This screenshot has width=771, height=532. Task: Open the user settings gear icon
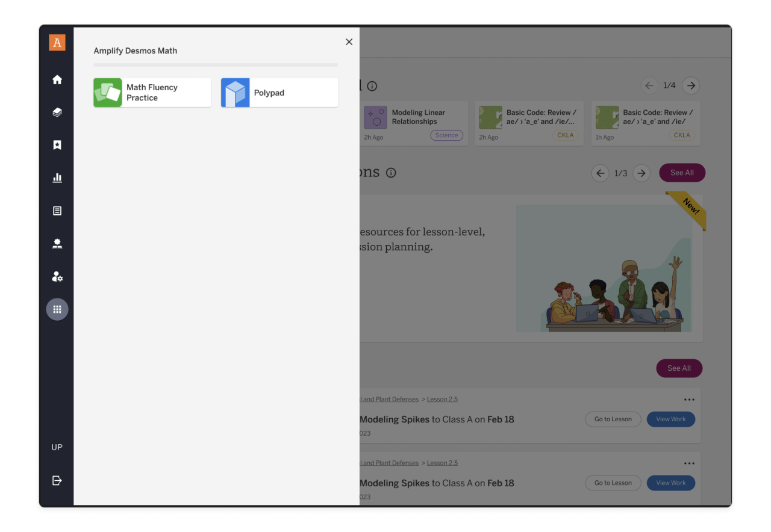pos(57,277)
